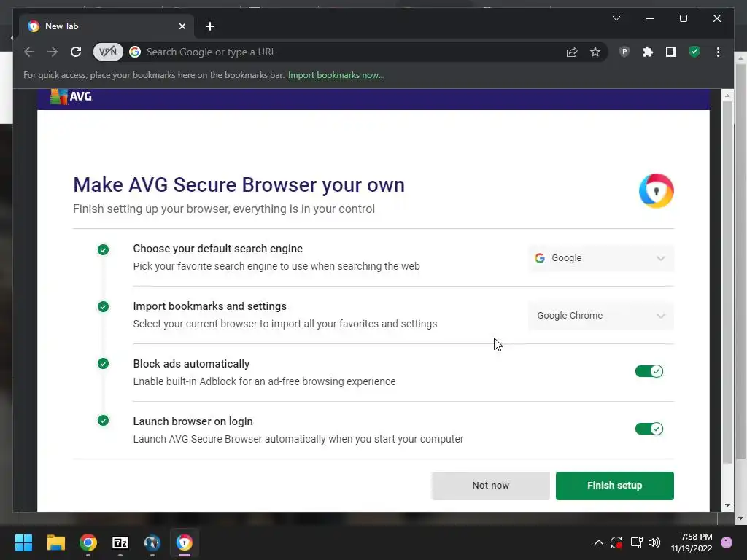Click the Finish setup button
Screen dimensions: 747x560
(614, 486)
